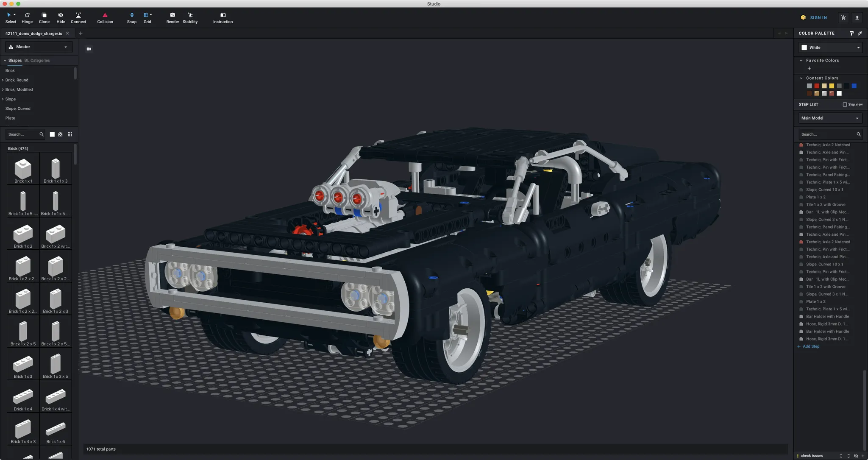
Task: Open the White color dropdown
Action: point(829,47)
